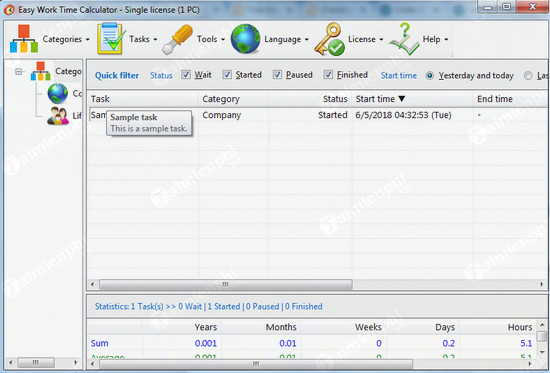Click the "Sum" row label
This screenshot has height=373, width=550.
coord(100,343)
